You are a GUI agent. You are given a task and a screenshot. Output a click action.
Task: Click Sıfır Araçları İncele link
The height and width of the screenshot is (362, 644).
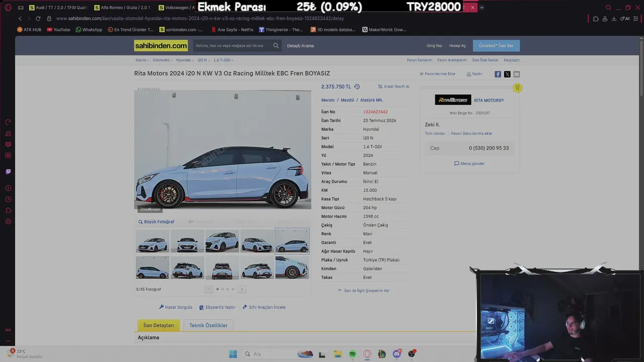264,307
